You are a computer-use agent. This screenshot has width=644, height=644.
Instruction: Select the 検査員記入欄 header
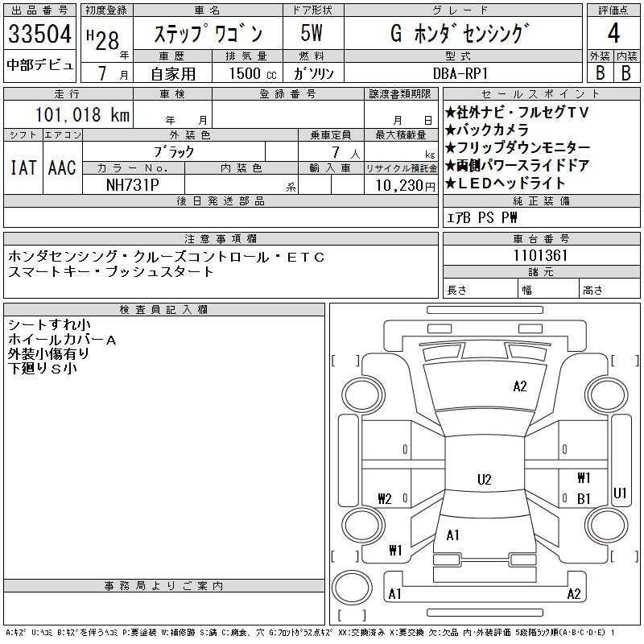tap(163, 310)
